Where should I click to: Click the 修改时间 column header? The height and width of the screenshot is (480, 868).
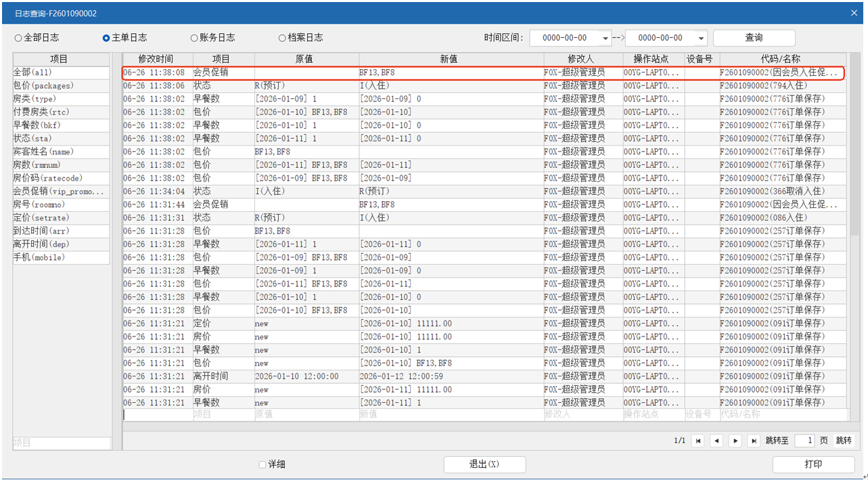[157, 60]
